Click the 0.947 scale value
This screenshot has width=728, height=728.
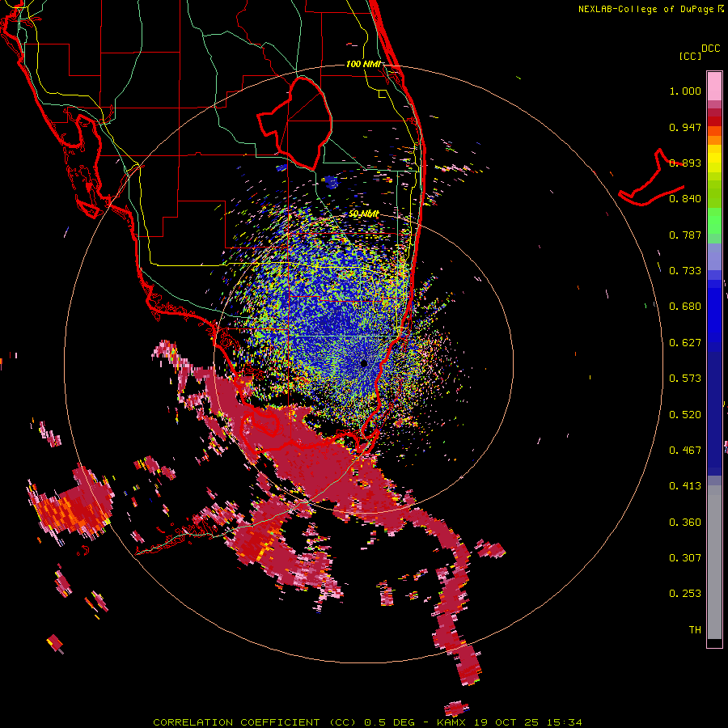685,127
